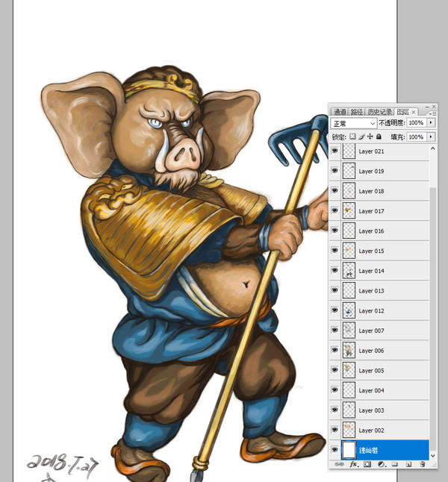Toggle visibility of Layer 003
This screenshot has height=482, width=448.
tap(335, 410)
